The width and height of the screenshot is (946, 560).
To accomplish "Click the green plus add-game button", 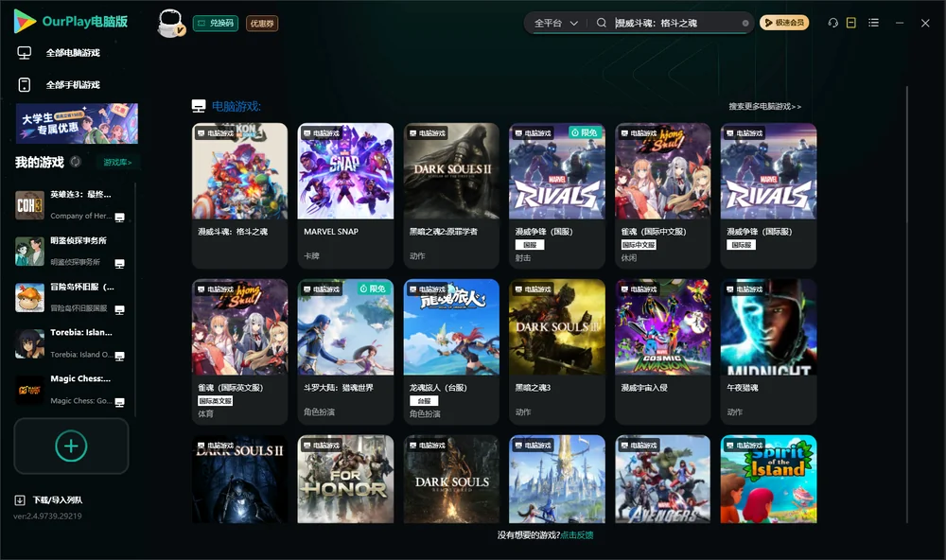I will click(71, 446).
